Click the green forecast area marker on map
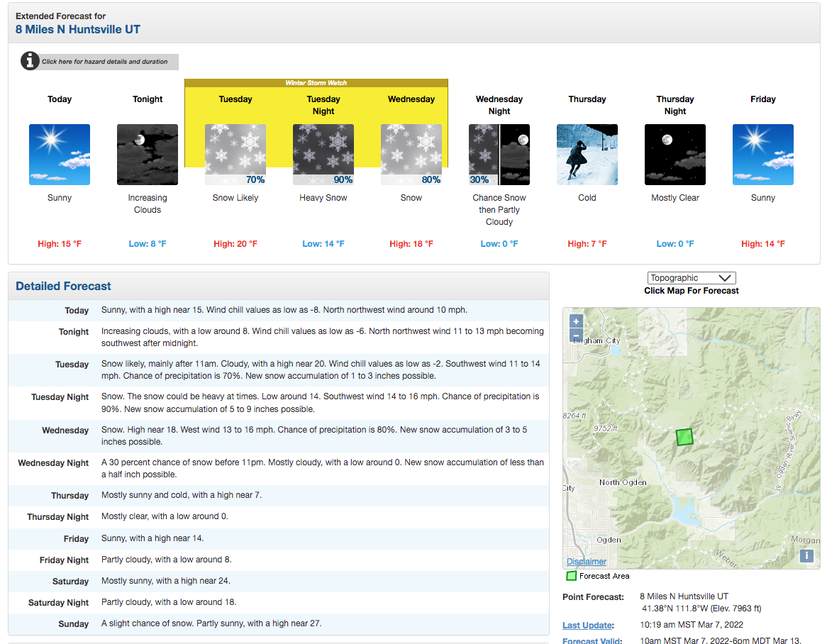 click(684, 437)
